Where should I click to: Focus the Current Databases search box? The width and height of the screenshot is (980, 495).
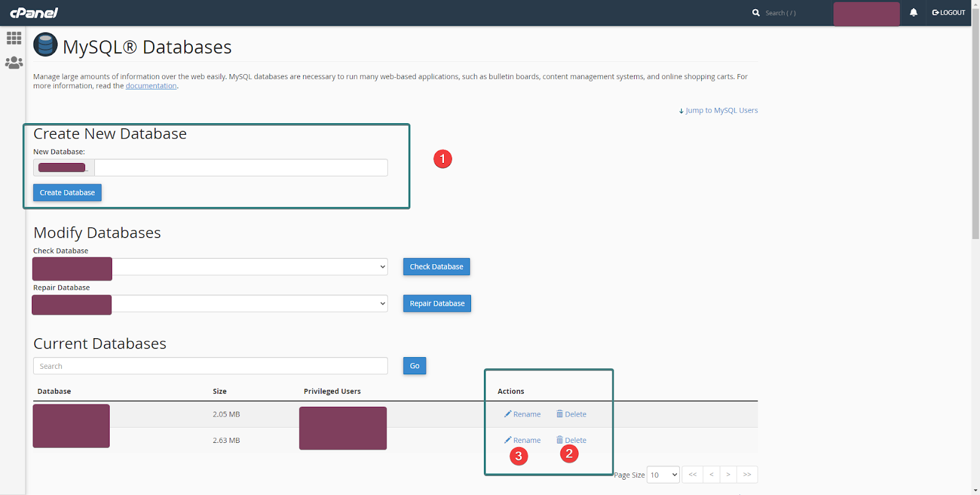[x=210, y=366]
